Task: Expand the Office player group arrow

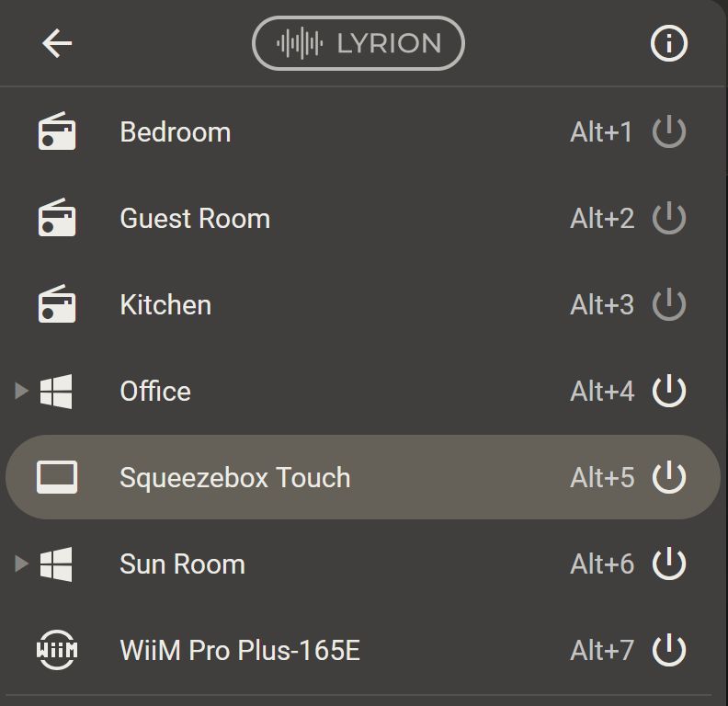Action: (22, 392)
